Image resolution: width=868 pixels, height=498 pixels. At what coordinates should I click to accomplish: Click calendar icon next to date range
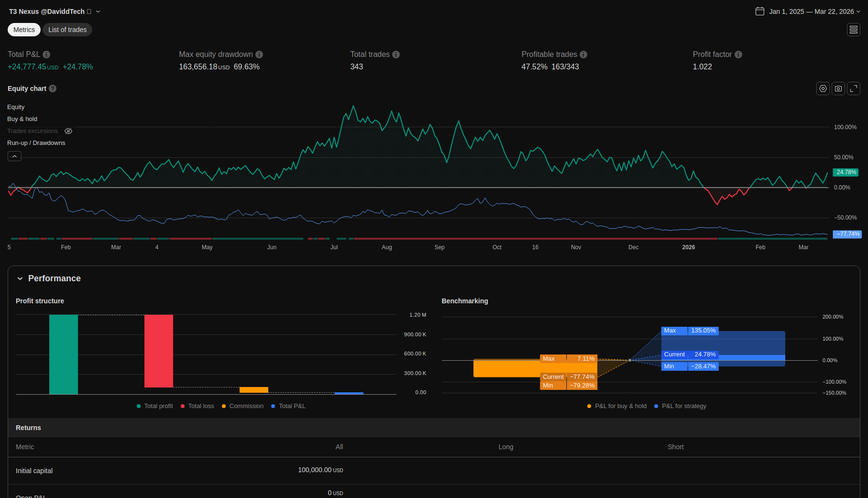pos(760,11)
